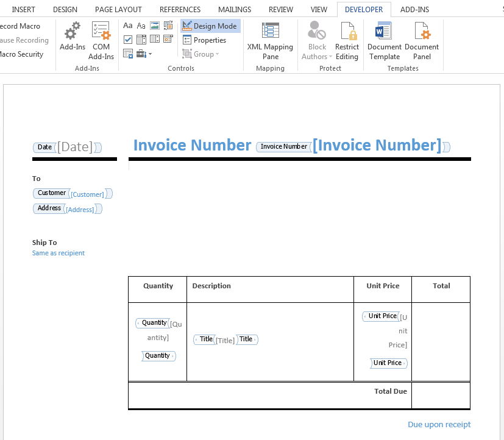Click Macro Security
The height and width of the screenshot is (440, 504).
pos(21,54)
